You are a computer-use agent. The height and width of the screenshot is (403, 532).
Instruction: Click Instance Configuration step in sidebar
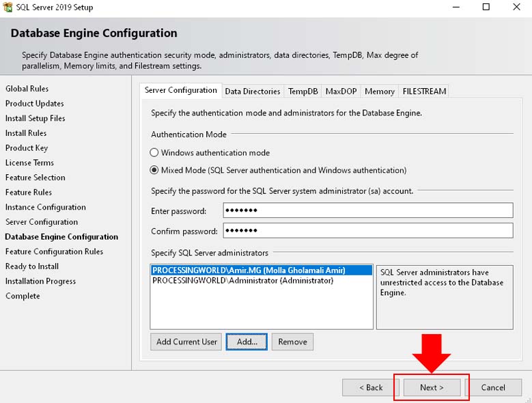(x=46, y=207)
